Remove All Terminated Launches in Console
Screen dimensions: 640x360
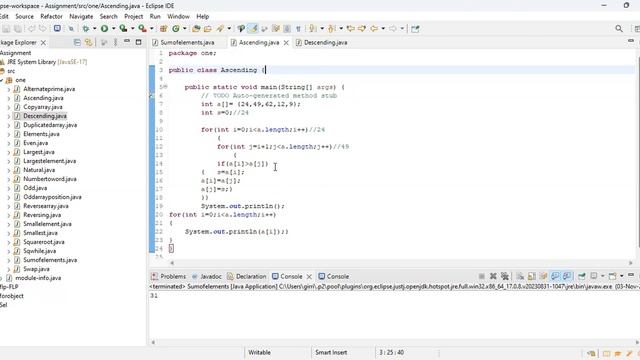505,276
